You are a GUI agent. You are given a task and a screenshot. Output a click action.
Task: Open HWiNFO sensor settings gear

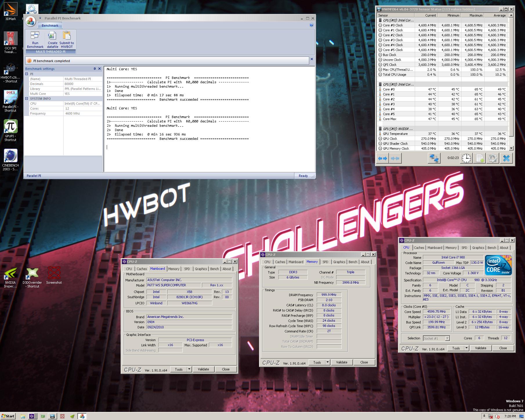pos(493,158)
